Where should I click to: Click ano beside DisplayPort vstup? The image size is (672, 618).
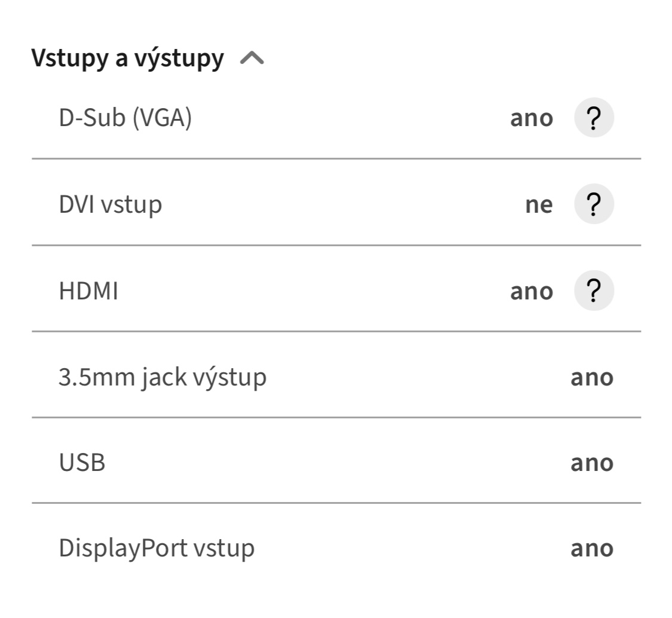click(x=591, y=548)
